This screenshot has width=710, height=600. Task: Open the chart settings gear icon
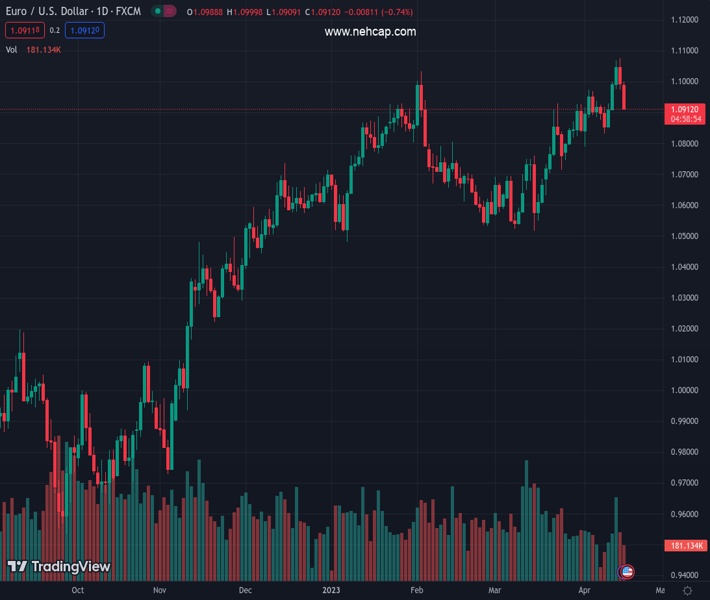point(687,591)
